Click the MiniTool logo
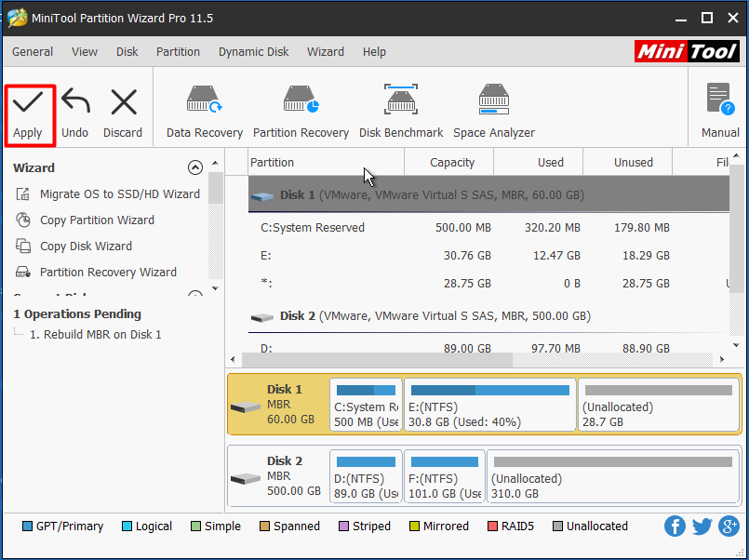 pos(687,51)
